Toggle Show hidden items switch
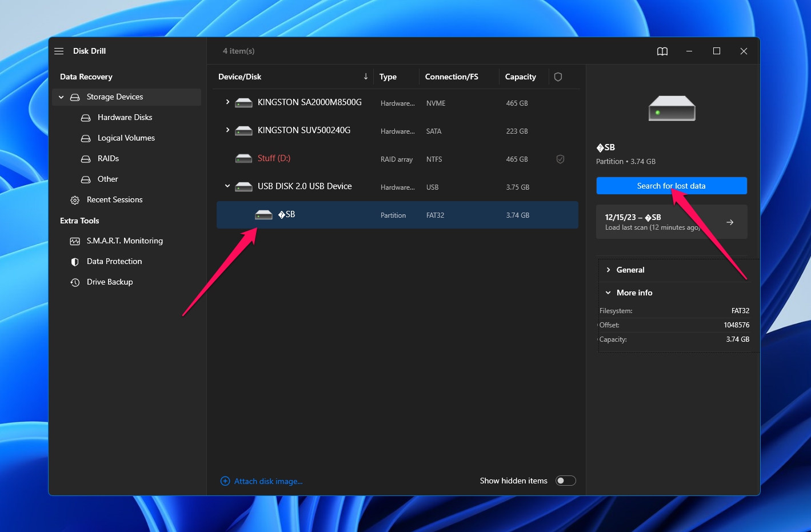Viewport: 811px width, 532px height. [x=566, y=481]
